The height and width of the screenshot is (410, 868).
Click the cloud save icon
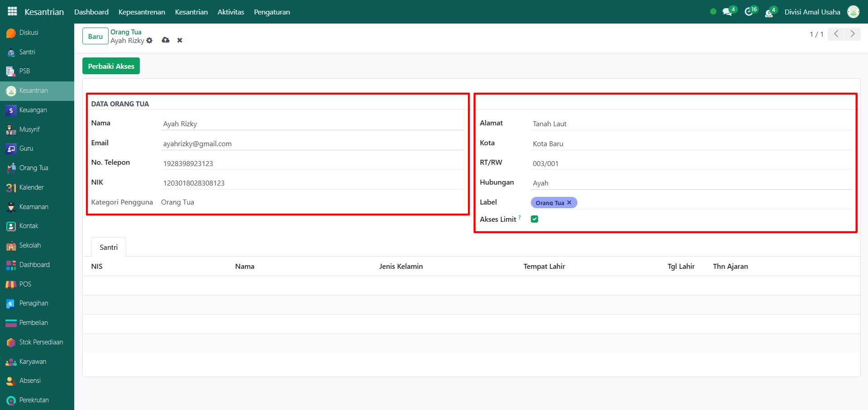[166, 40]
